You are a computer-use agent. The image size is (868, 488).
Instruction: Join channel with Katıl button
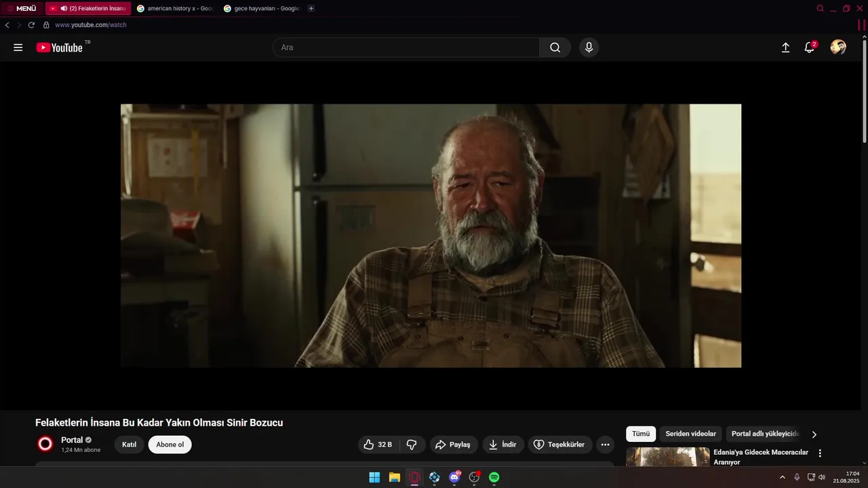pyautogui.click(x=129, y=445)
